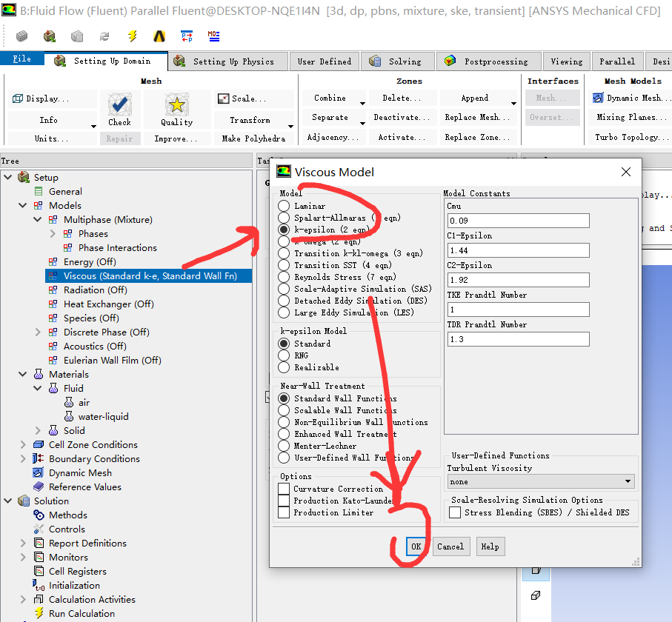The height and width of the screenshot is (622, 672).
Task: Click the Make Polyhedra button
Action: 253,138
